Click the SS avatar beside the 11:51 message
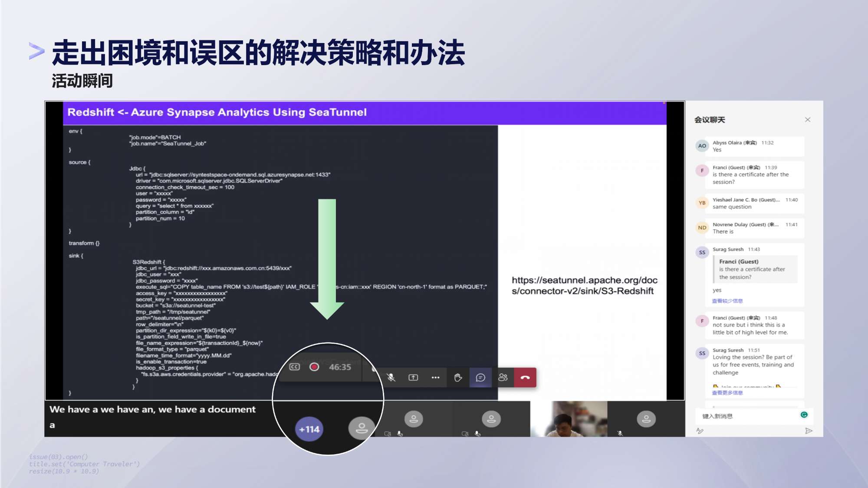 702,353
